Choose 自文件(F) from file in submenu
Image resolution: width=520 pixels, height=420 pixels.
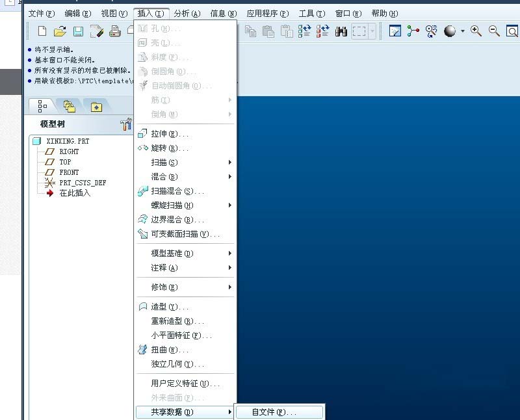click(279, 412)
